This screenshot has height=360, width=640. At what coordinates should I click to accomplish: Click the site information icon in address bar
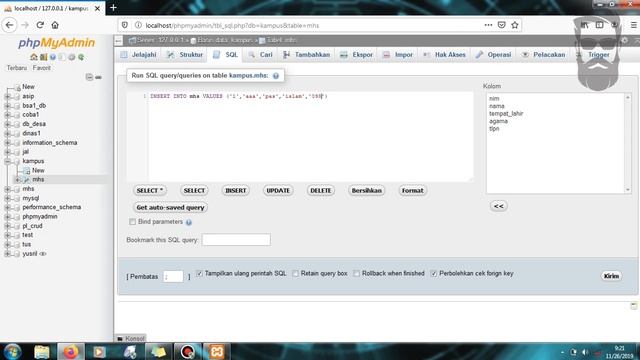(138, 25)
